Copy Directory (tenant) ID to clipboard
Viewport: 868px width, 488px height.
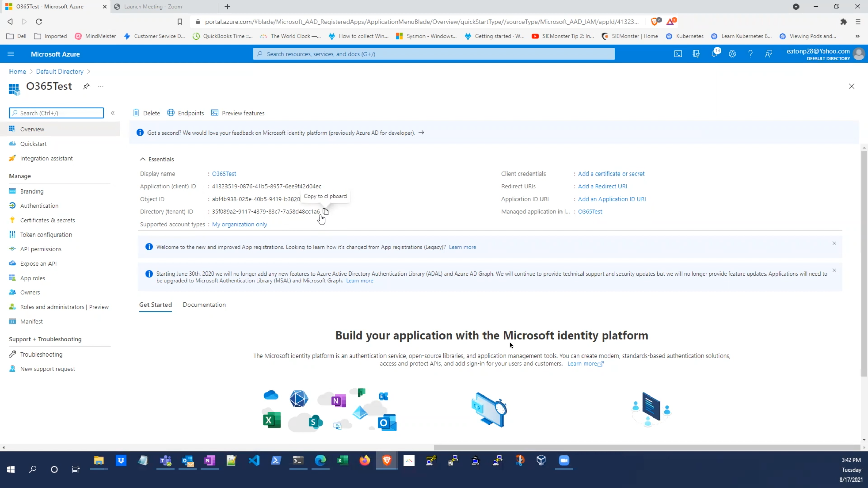(325, 211)
